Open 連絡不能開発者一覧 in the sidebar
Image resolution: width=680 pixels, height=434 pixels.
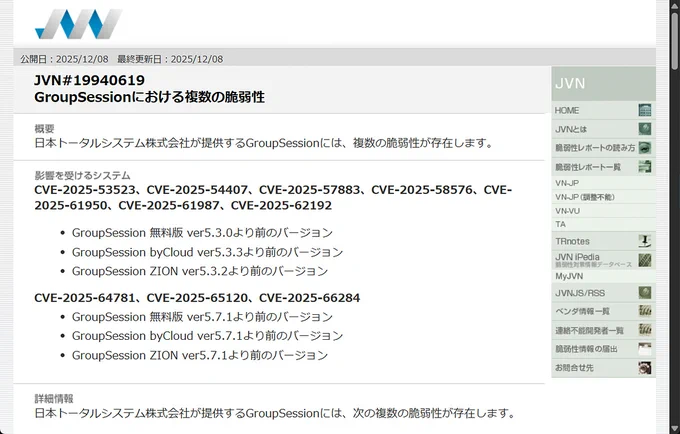click(x=603, y=330)
